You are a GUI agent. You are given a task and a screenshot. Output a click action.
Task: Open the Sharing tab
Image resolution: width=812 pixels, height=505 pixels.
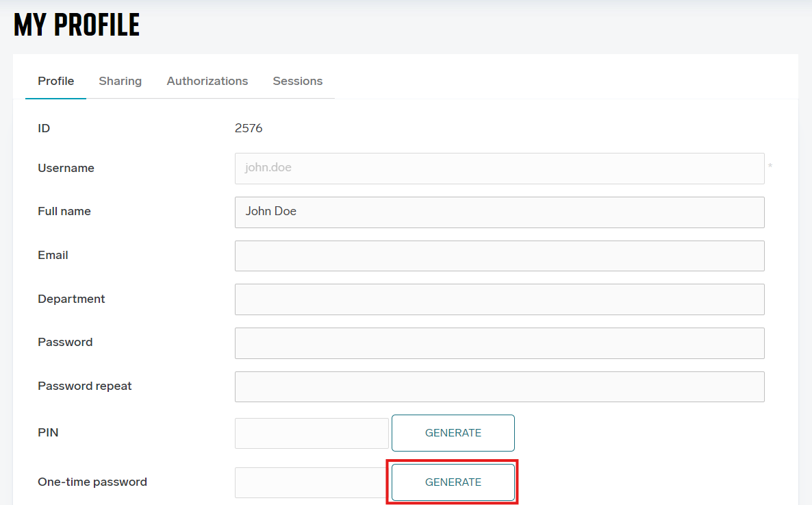click(x=120, y=81)
